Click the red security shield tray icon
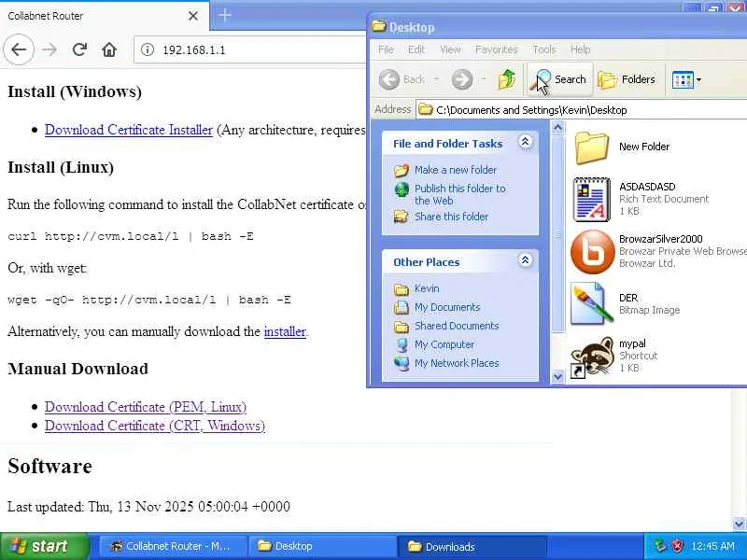Image resolution: width=747 pixels, height=560 pixels. (x=678, y=546)
